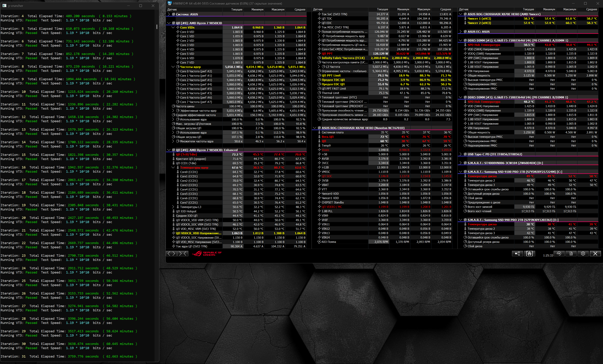Click the expand-columns arrows button in HWiNFO toolbar
The height and width of the screenshot is (364, 603).
pyautogui.click(x=171, y=254)
